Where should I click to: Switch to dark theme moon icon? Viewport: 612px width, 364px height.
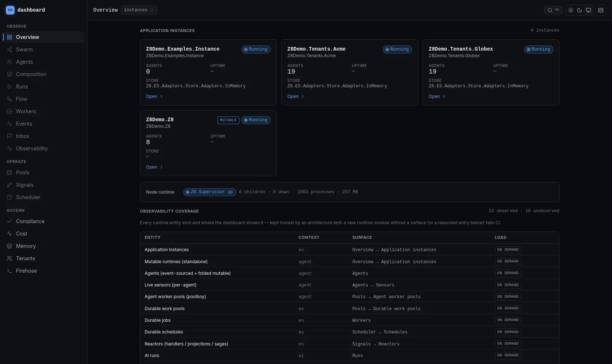[580, 10]
